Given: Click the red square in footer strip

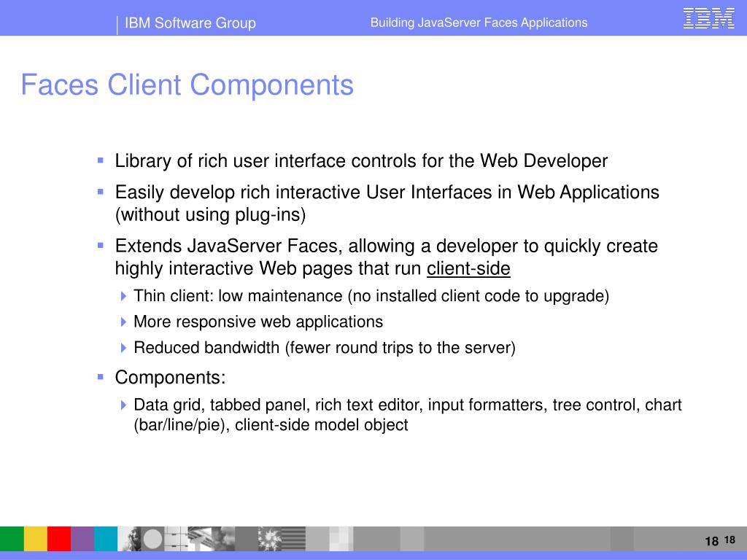Looking at the screenshot, I should click(x=59, y=539).
